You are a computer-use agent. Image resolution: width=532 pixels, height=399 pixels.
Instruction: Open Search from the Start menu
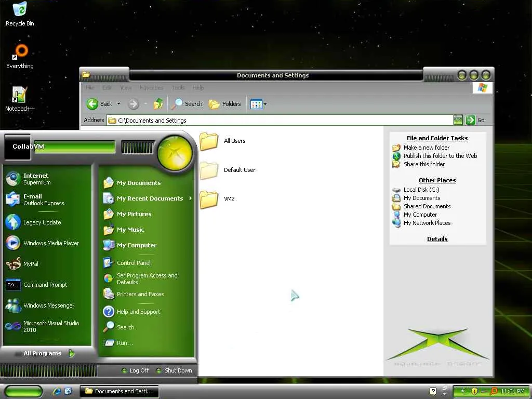[x=147, y=327]
